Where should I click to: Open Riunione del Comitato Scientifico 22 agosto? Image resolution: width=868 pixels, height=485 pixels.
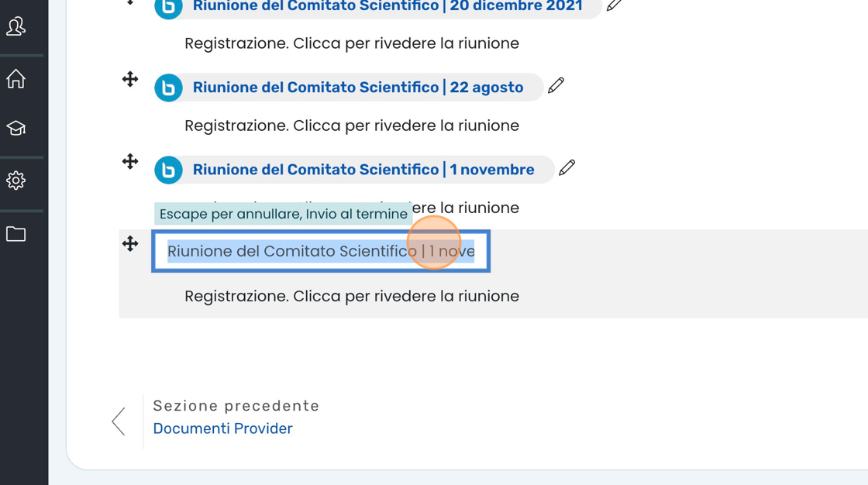tap(357, 88)
